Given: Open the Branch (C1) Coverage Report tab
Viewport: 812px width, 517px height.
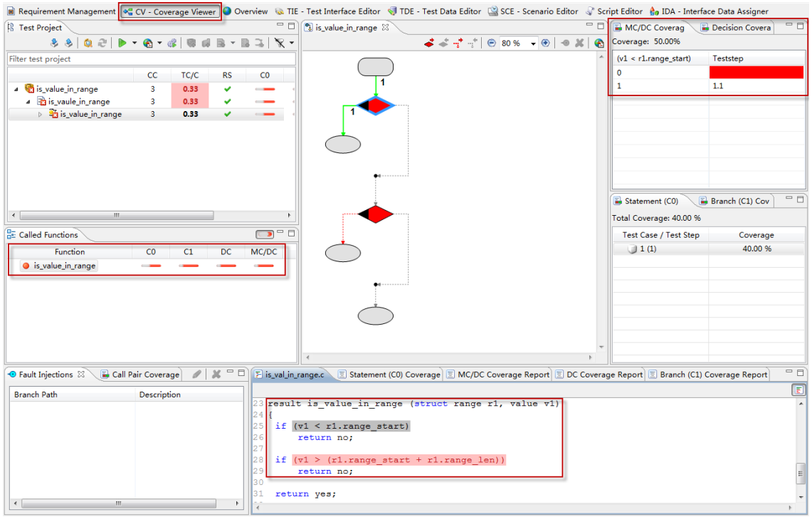Looking at the screenshot, I should click(707, 375).
